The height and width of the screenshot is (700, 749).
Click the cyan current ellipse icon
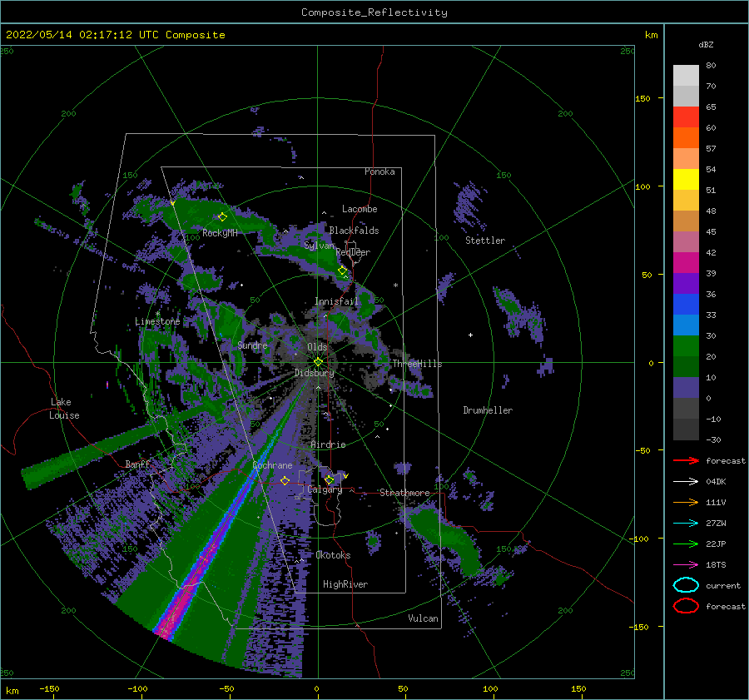point(686,585)
